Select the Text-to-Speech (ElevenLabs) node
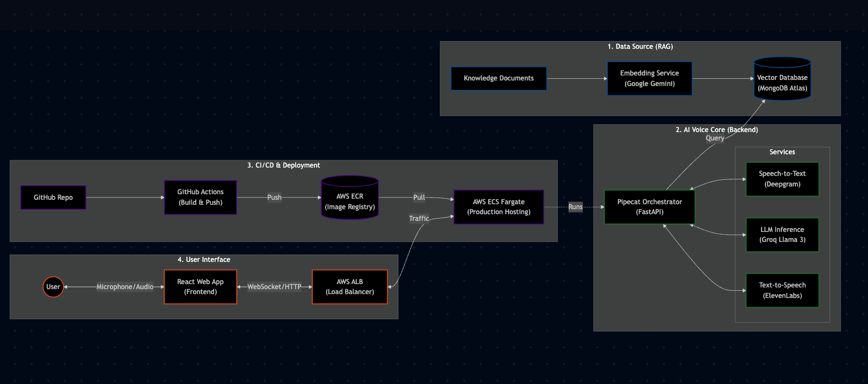Viewport: 868px width, 384px height. (782, 290)
